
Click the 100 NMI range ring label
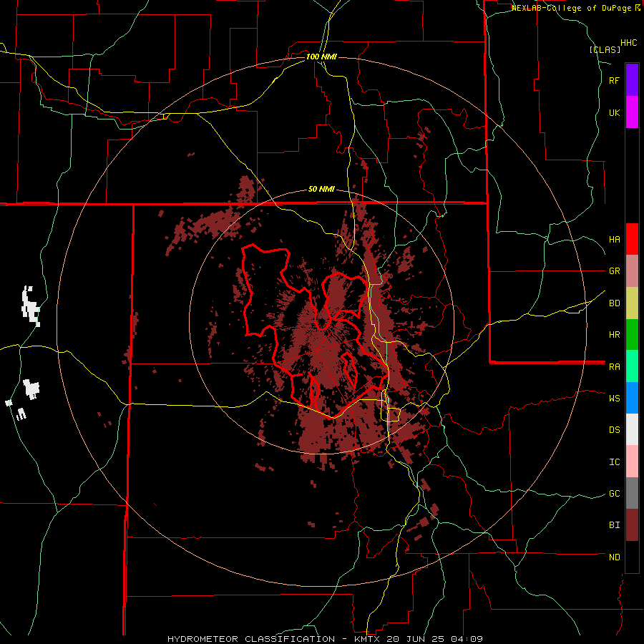pyautogui.click(x=321, y=57)
